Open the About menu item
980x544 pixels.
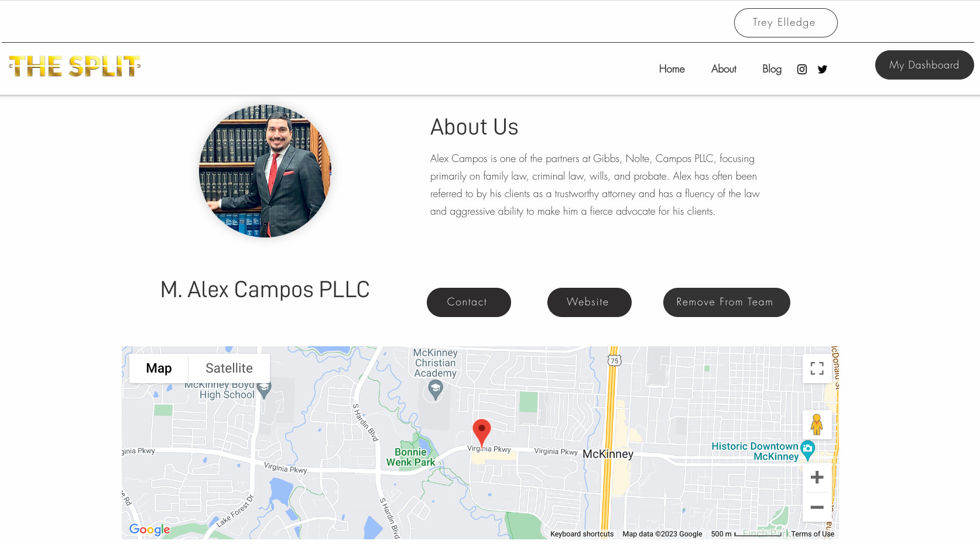[x=724, y=69]
